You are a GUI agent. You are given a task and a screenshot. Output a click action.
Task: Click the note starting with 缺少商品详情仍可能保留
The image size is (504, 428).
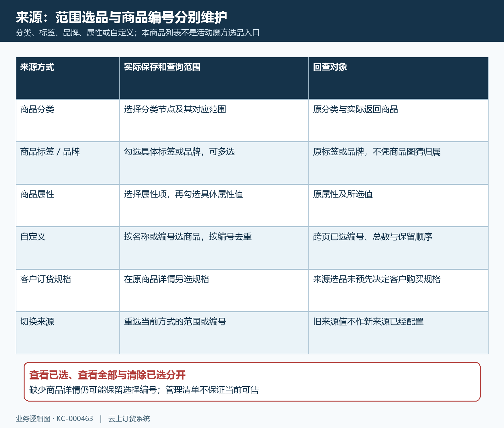(144, 390)
